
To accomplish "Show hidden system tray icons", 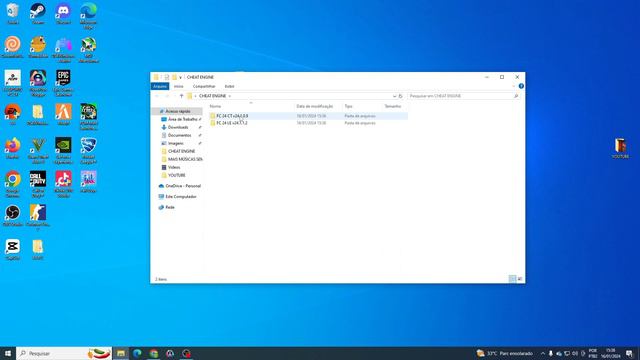I will (x=543, y=353).
